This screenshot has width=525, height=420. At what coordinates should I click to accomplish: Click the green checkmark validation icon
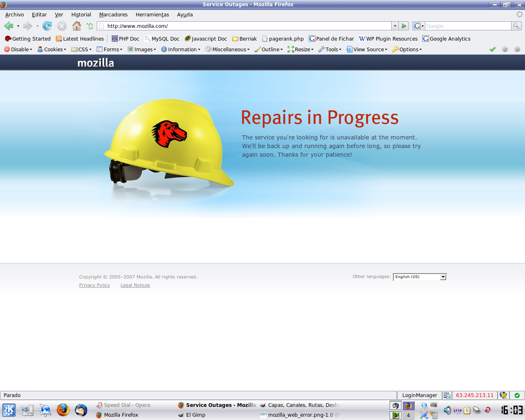[x=493, y=49]
